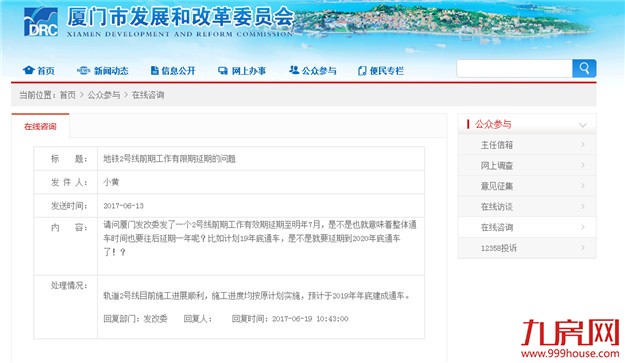Image resolution: width=625 pixels, height=363 pixels.
Task: Open 网上调查 in the sidebar
Action: coord(497,166)
